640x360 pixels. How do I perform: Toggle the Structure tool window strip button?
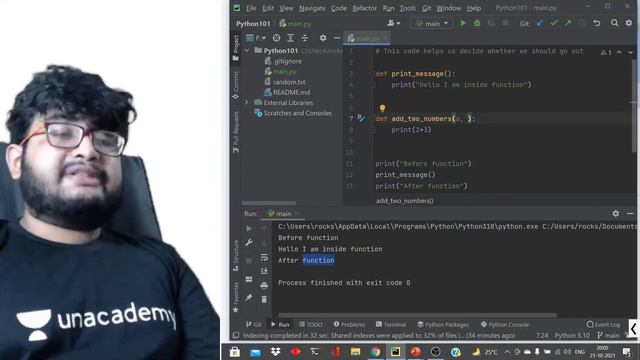point(236,256)
